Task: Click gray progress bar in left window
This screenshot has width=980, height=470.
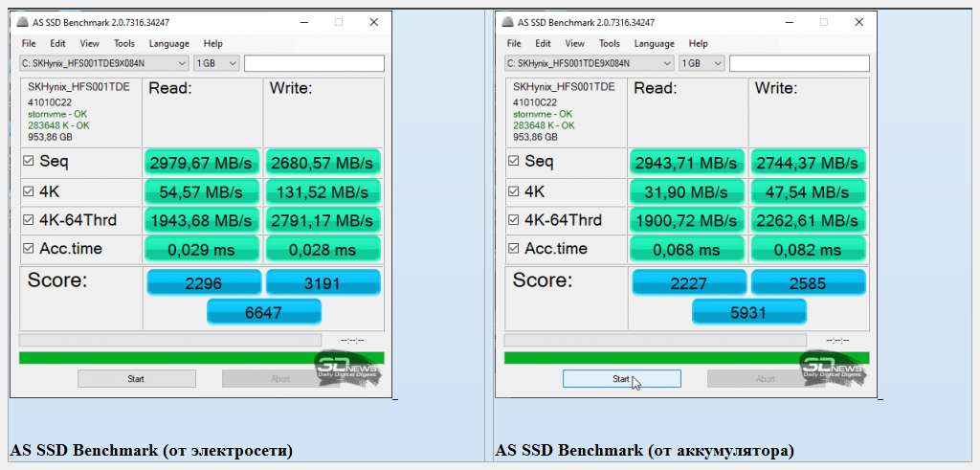Action: [x=170, y=340]
